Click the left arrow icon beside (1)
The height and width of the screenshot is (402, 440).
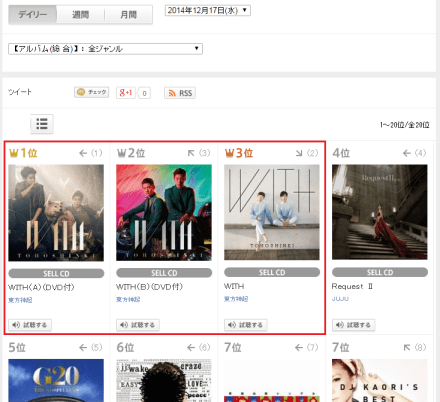(83, 153)
